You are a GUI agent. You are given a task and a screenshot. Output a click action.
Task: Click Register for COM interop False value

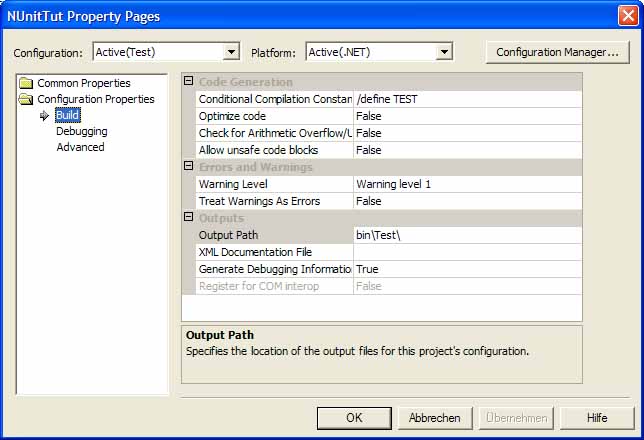pyautogui.click(x=467, y=286)
